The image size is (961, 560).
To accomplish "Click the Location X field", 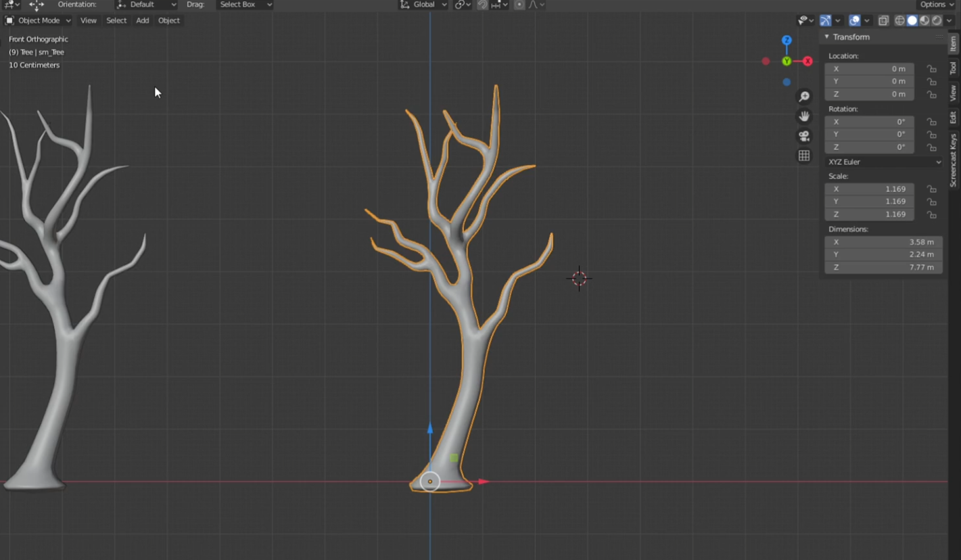I will 870,69.
